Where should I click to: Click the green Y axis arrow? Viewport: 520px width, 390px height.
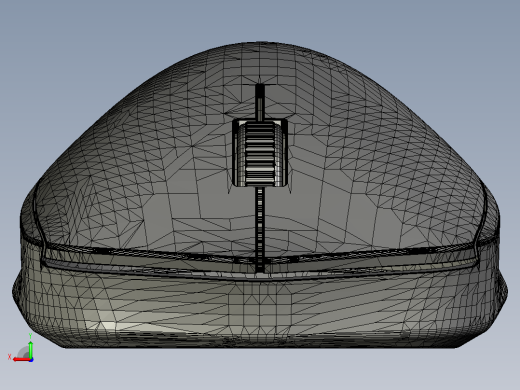pos(30,349)
